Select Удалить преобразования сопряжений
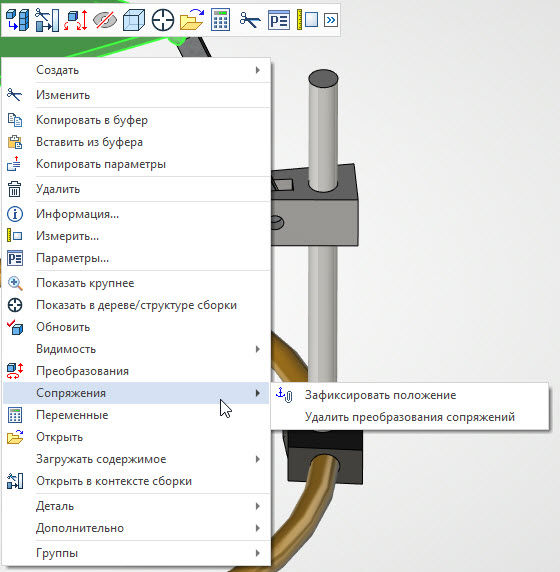560x572 pixels. (410, 417)
